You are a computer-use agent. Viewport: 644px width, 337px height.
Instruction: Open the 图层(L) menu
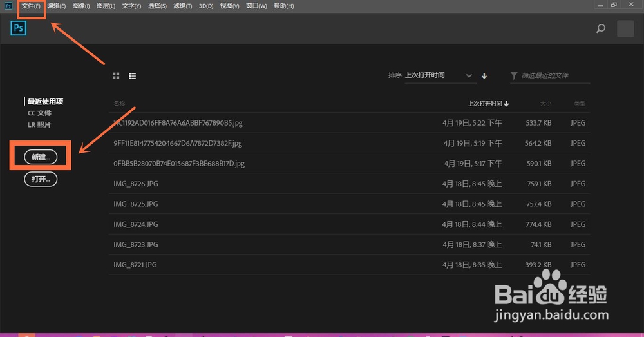point(106,6)
